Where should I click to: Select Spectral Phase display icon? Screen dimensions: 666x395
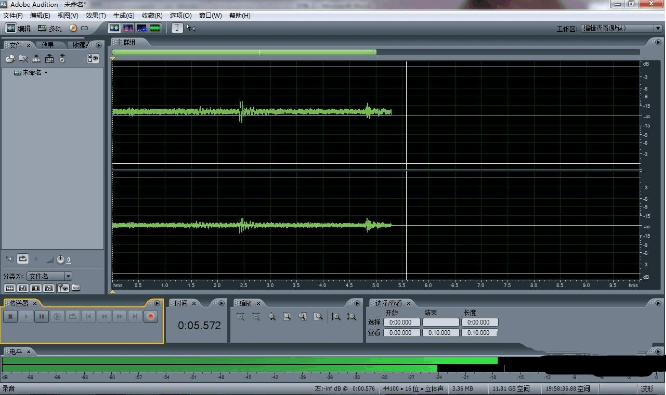click(x=155, y=28)
